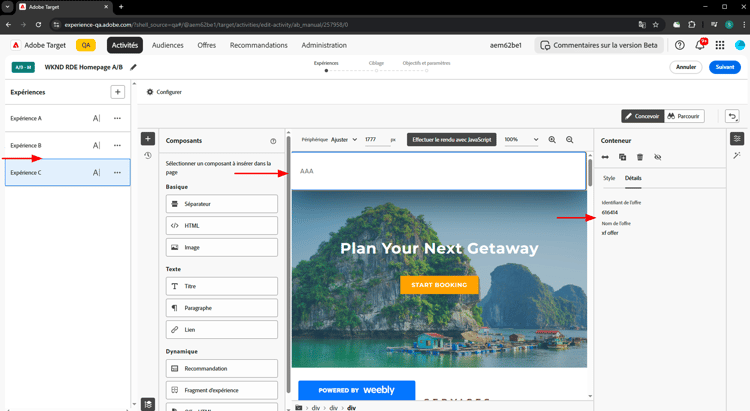Open the add components plus panel
The width and height of the screenshot is (750, 411).
coord(148,139)
